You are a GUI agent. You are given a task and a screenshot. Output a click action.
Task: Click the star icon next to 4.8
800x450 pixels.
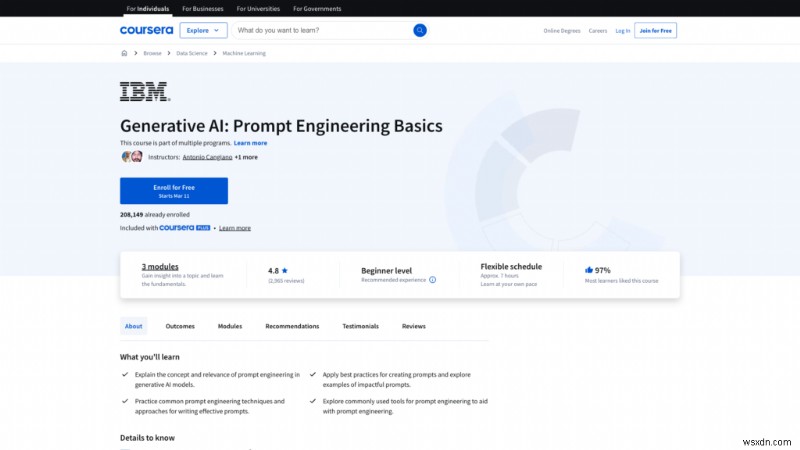[x=285, y=270]
